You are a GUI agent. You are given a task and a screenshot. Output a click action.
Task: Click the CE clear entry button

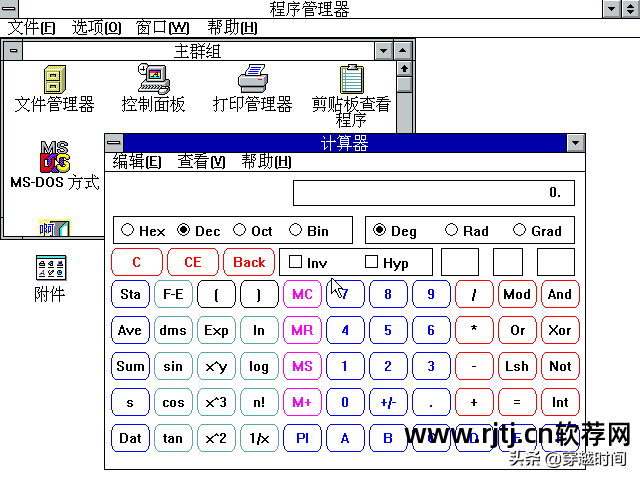point(193,262)
